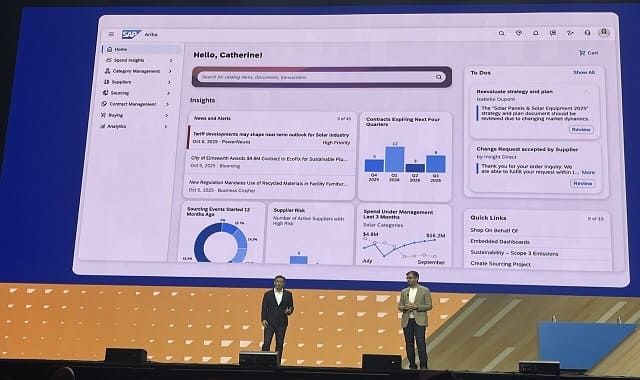Select the Q2 2026 contracts bar
The height and width of the screenshot is (380, 640).
(x=415, y=168)
